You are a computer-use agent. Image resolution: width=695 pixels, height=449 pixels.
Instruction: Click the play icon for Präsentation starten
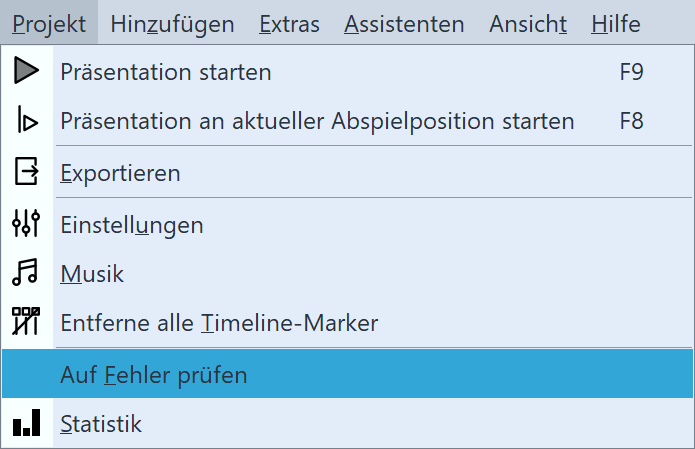coord(27,72)
